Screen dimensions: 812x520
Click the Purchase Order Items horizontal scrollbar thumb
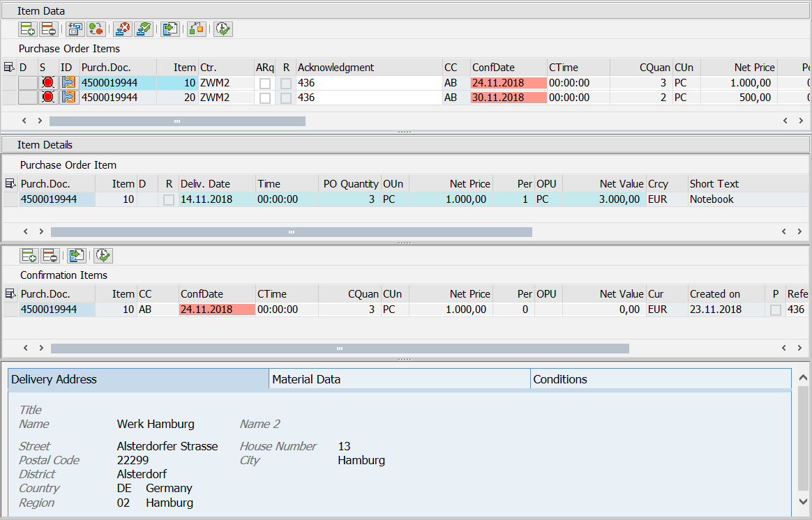click(177, 121)
